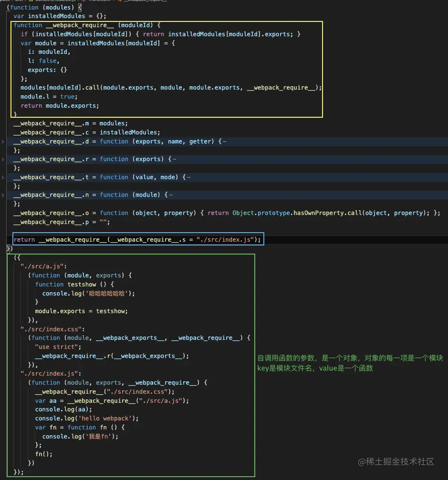Click the '__webpack_require__.o' hasOwnProperty line
Screen dimensions: 448x480
227,213
